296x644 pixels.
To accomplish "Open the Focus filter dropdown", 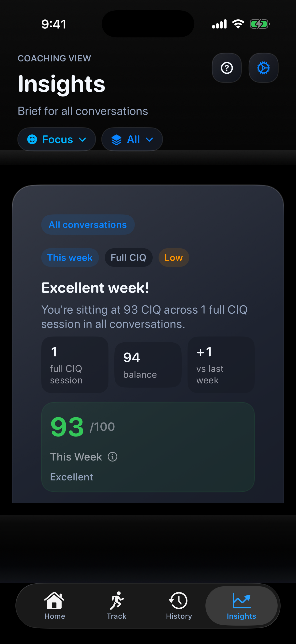I will pyautogui.click(x=56, y=139).
